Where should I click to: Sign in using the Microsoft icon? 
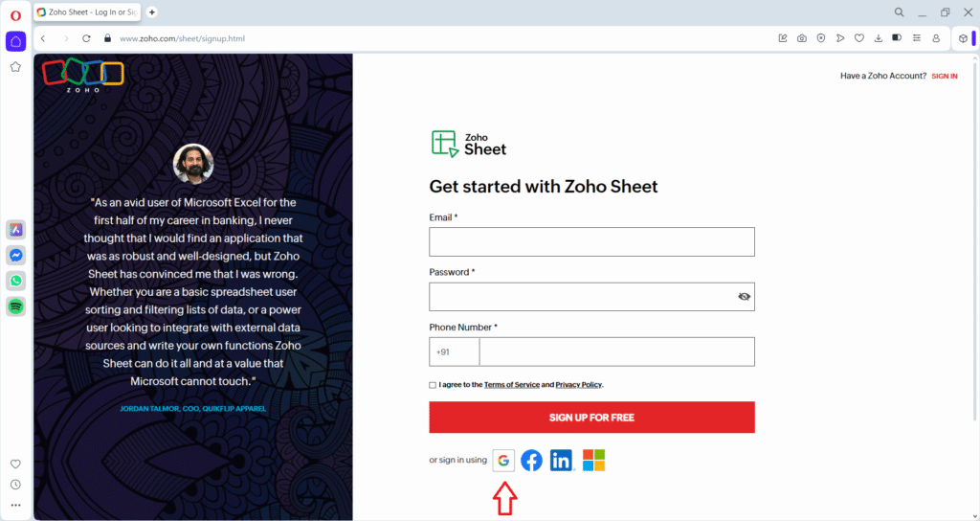594,461
